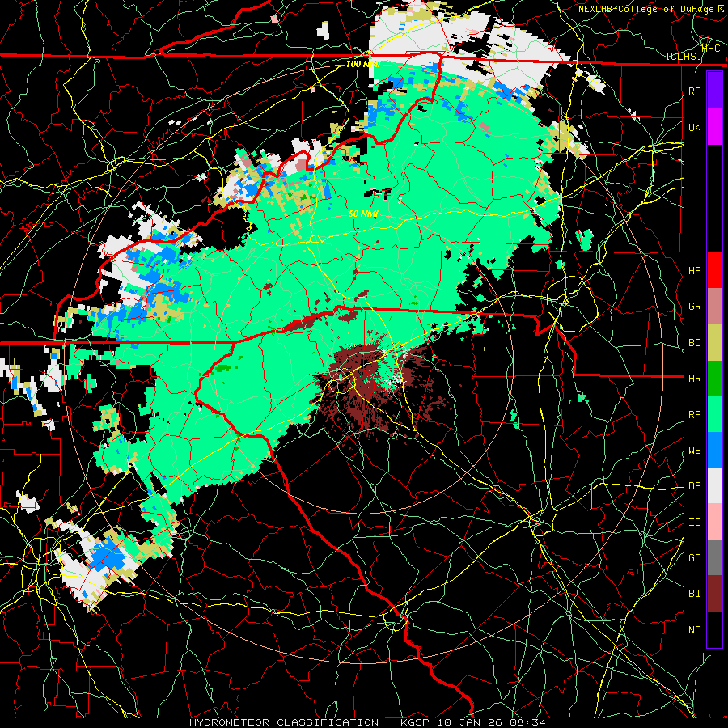Click the 08:34 timestamp

coord(527,722)
